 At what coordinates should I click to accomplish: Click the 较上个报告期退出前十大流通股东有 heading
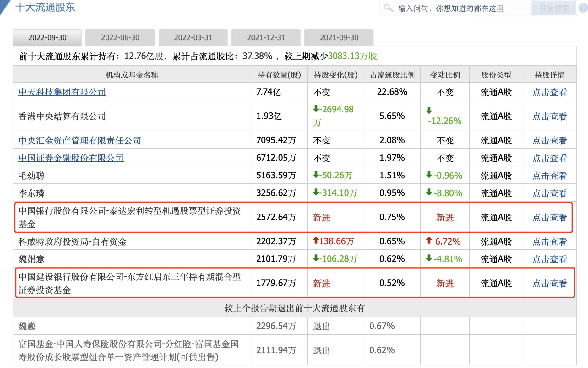click(x=295, y=308)
